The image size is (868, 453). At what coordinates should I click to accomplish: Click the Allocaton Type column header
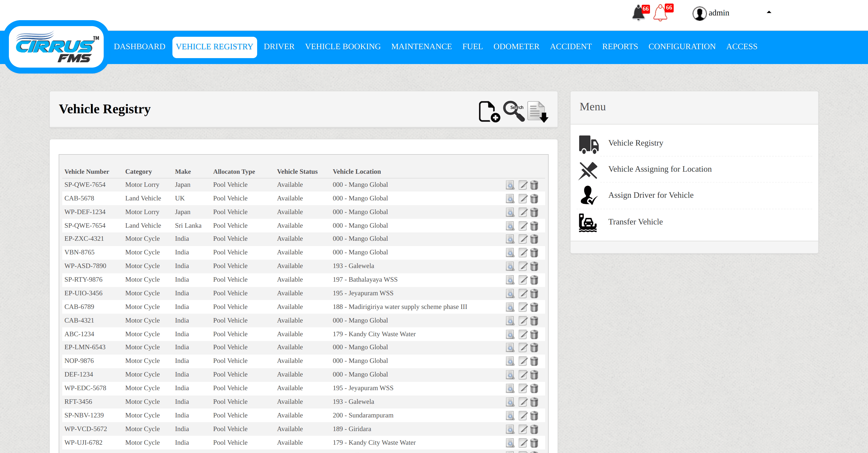(234, 171)
